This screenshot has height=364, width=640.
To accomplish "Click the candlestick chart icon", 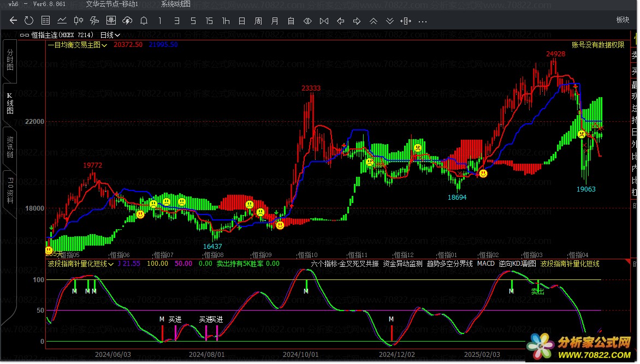I will pos(78,21).
